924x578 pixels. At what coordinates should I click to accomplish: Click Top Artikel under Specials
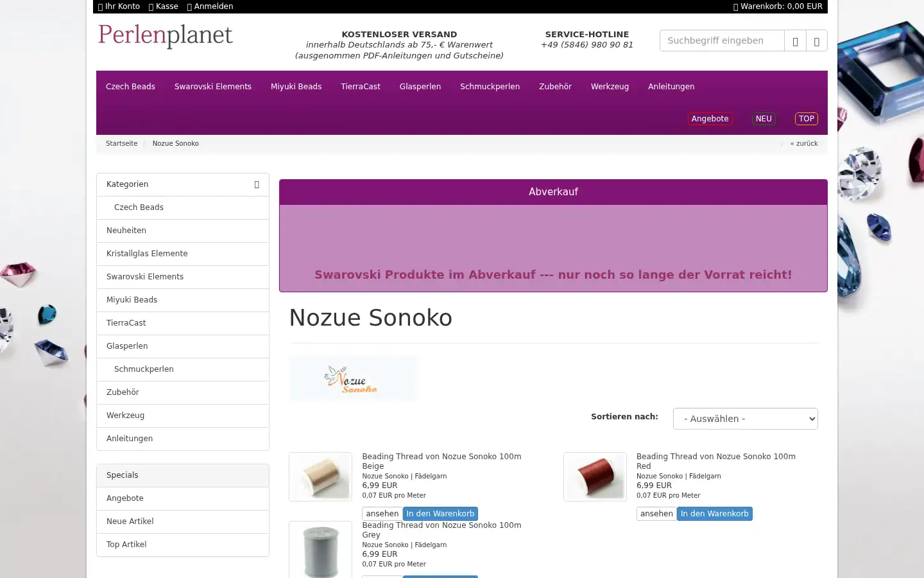[x=183, y=545]
